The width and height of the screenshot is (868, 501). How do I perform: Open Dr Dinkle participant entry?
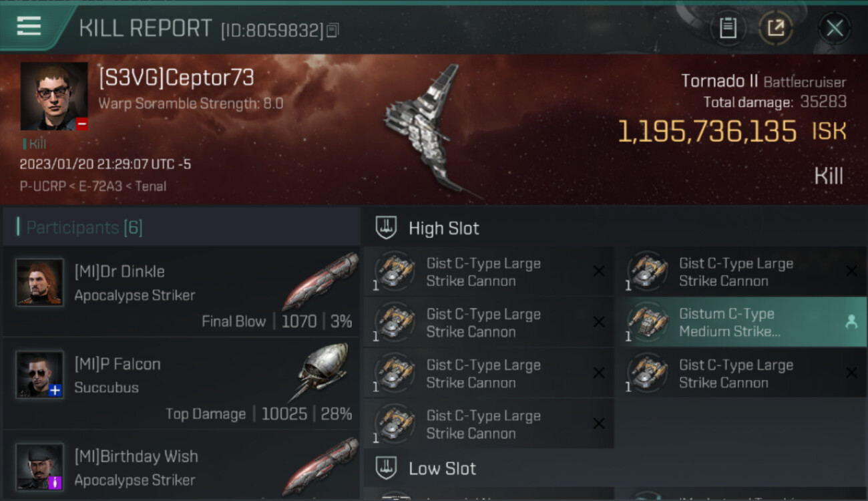click(x=182, y=291)
